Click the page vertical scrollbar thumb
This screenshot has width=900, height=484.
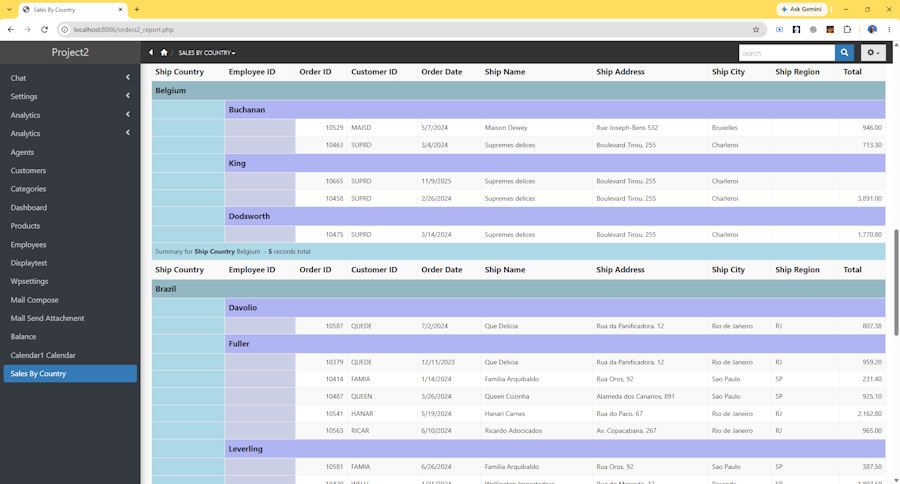[896, 282]
